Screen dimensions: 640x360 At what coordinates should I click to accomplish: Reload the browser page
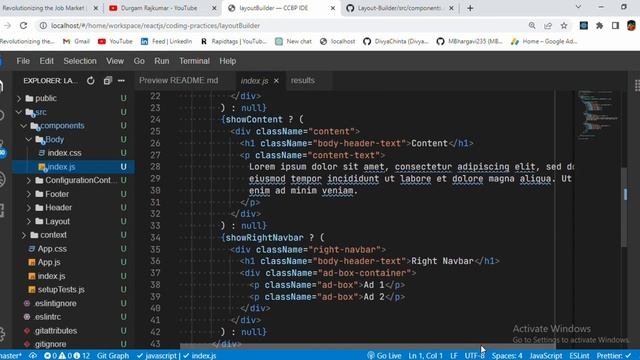point(23,25)
